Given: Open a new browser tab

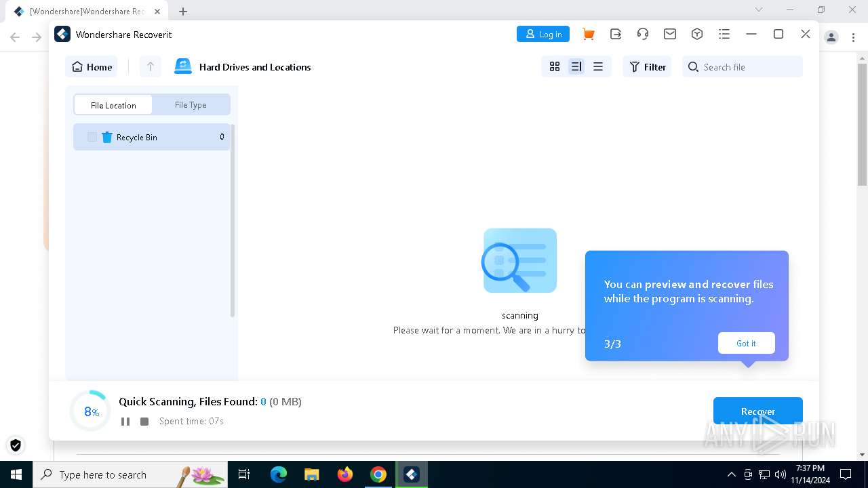Looking at the screenshot, I should [183, 11].
